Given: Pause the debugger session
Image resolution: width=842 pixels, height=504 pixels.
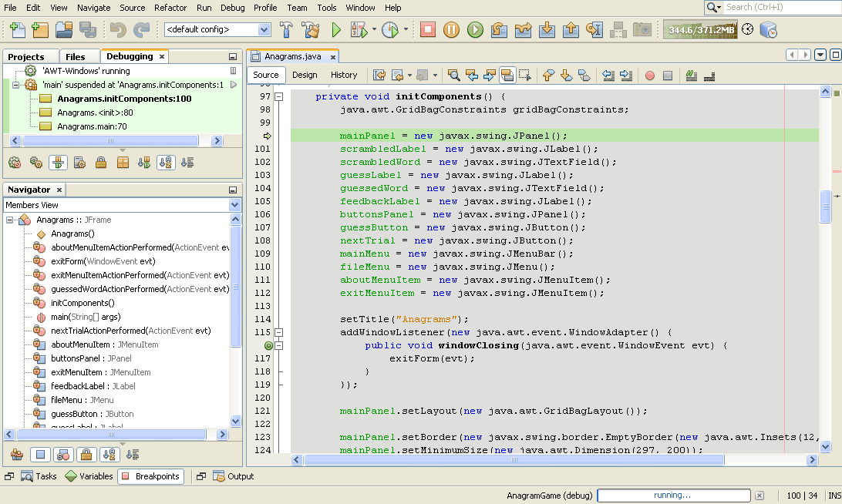Looking at the screenshot, I should point(452,30).
